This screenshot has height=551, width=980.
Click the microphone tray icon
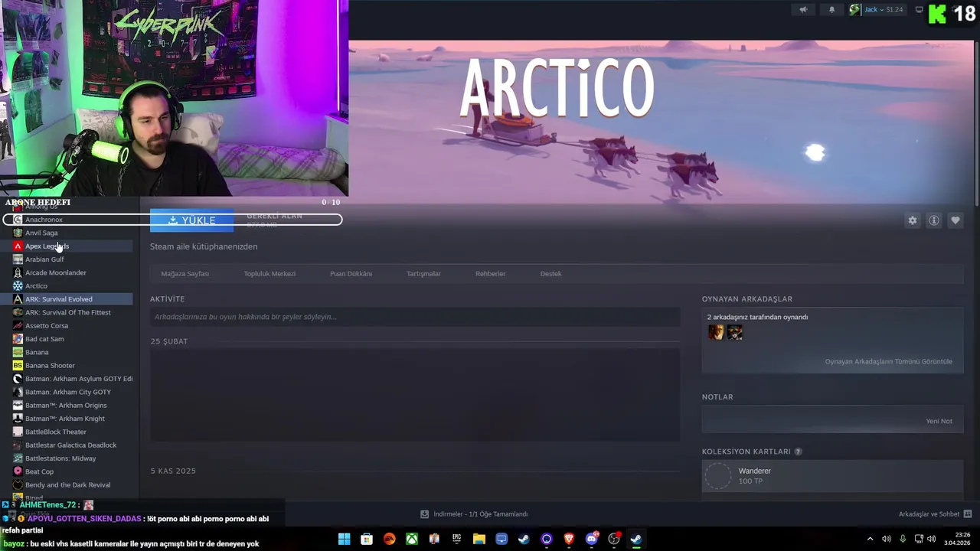[903, 539]
